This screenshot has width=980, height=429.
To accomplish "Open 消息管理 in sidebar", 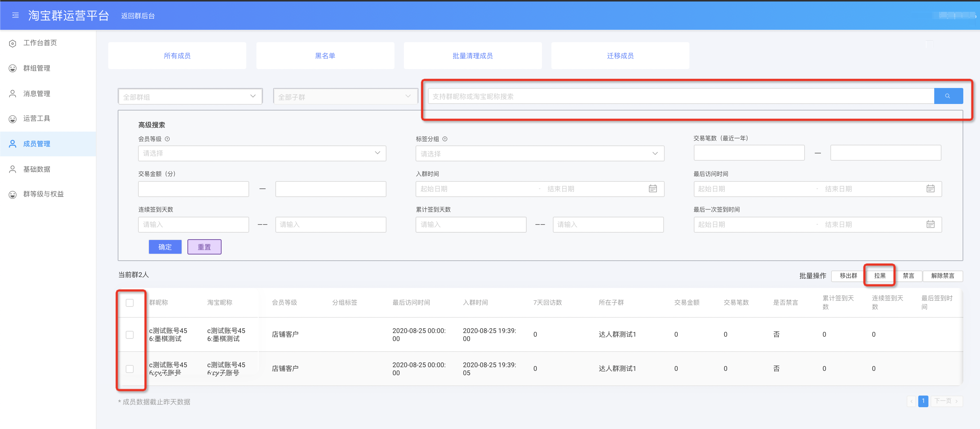I will (x=37, y=94).
